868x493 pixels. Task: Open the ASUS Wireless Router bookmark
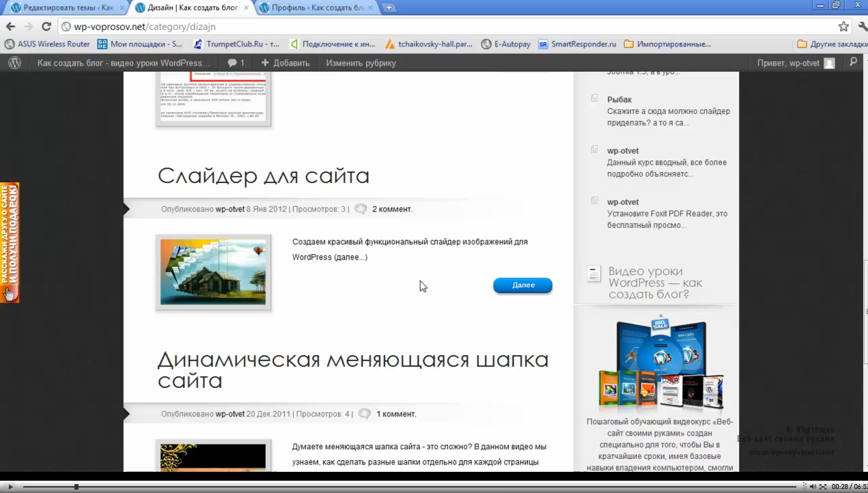tap(47, 44)
